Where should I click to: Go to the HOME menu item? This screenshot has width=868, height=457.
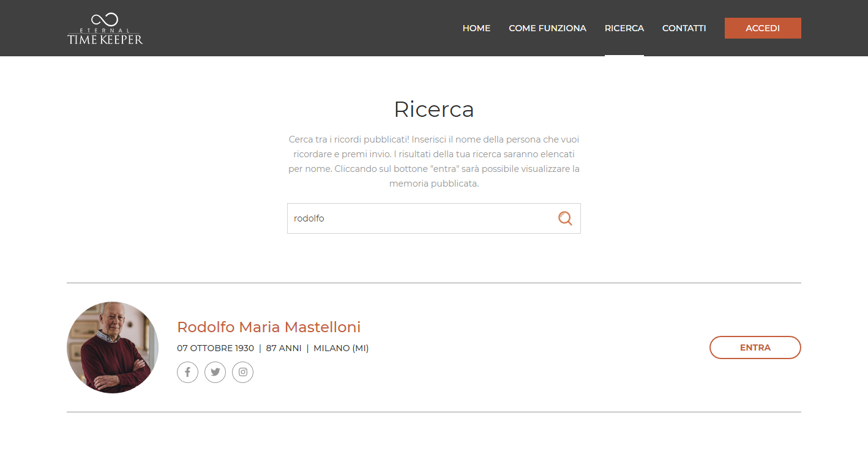(476, 28)
